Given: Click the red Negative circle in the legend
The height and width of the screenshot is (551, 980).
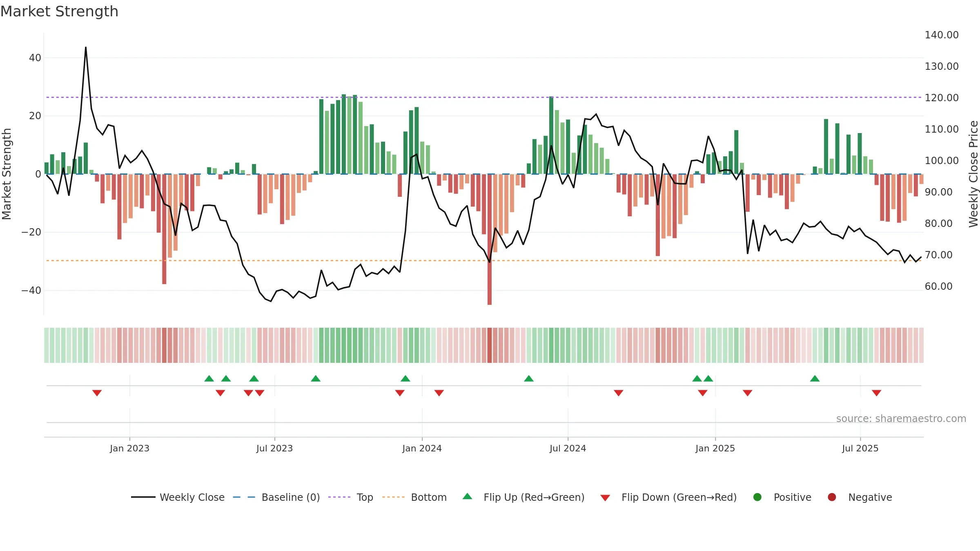Looking at the screenshot, I should click(x=832, y=497).
